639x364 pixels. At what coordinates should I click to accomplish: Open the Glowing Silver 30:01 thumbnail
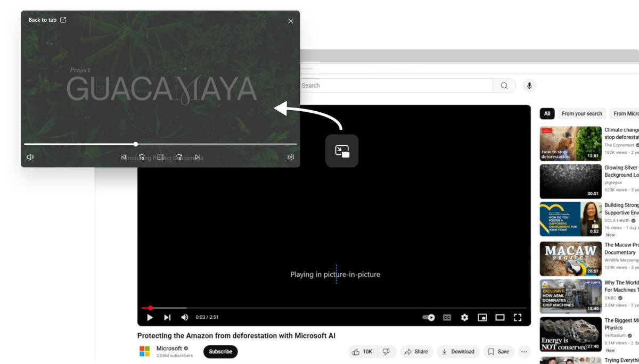point(571,181)
